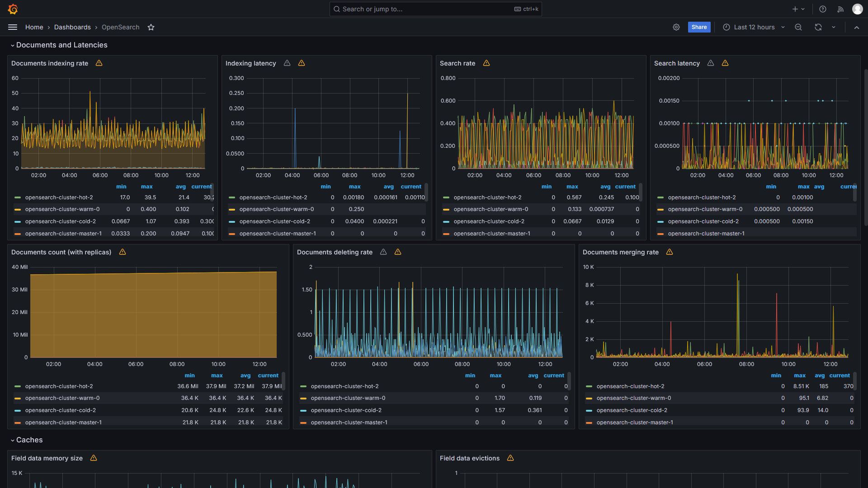Toggle opensearch-cluster-warm-0 series in Search rate legend
The height and width of the screenshot is (488, 868).
pos(491,209)
